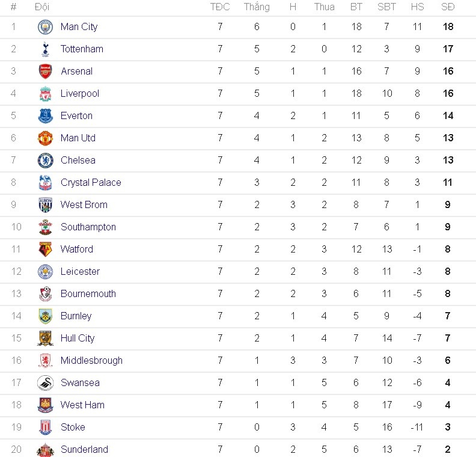Click the Tottenham club crest
The width and height of the screenshot is (476, 457).
(46, 49)
